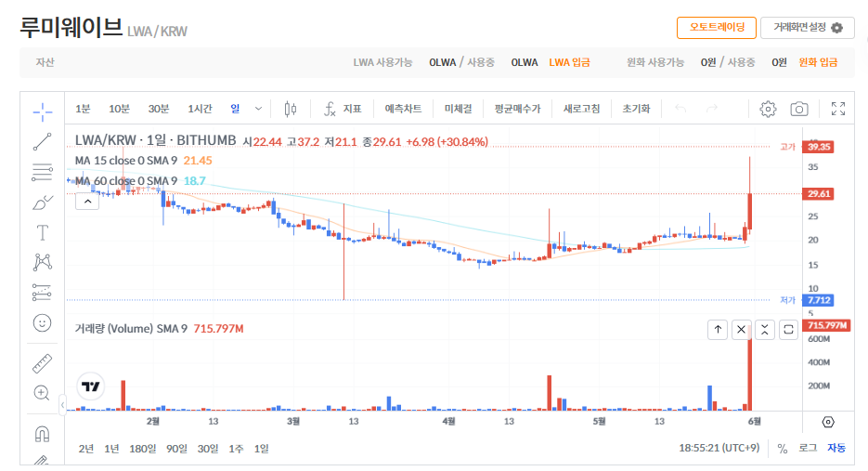
Task: Set chart range to 90일
Action: [x=176, y=449]
